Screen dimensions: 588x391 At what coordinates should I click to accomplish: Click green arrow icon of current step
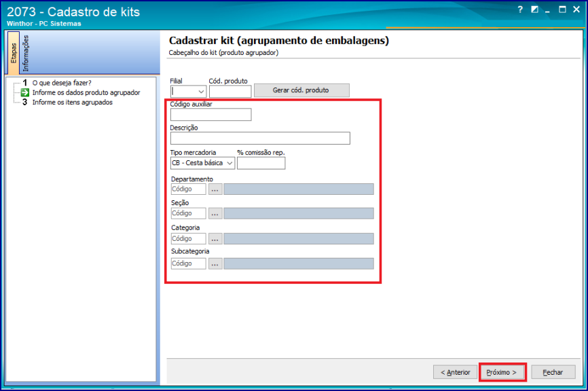pyautogui.click(x=24, y=92)
